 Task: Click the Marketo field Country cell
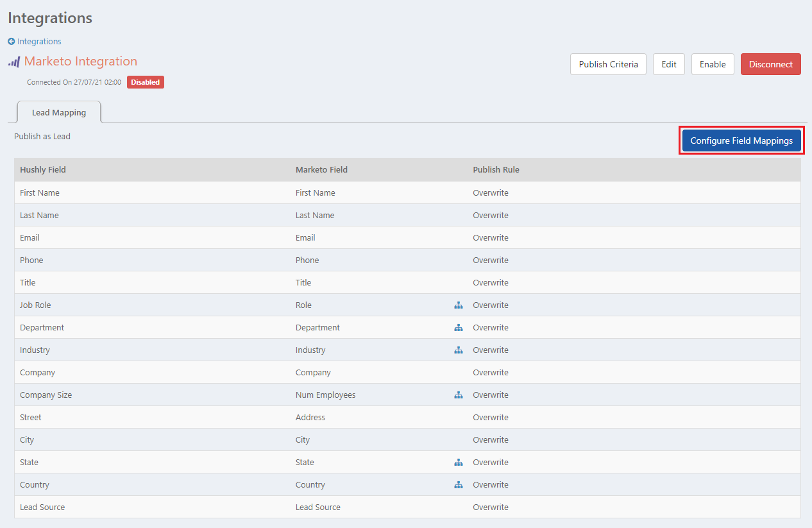(310, 485)
